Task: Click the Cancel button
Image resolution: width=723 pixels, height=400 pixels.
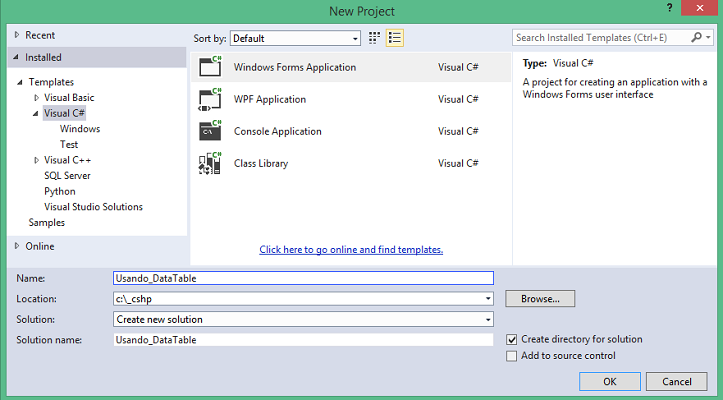Action: pos(676,382)
